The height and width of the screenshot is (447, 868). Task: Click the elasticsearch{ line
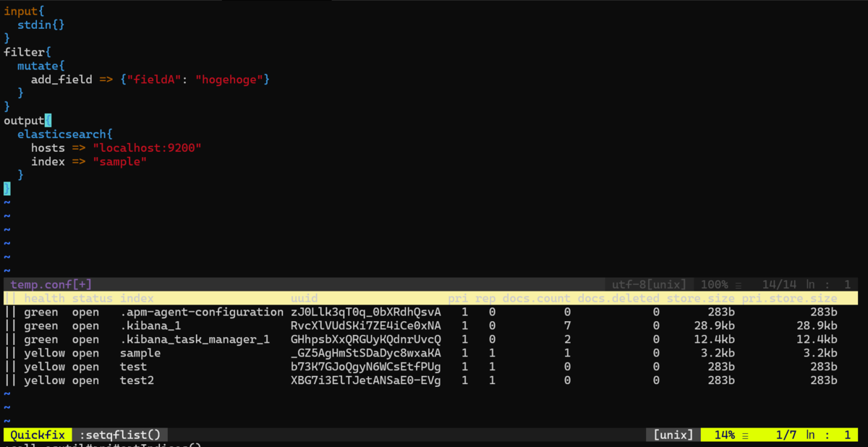(x=66, y=134)
